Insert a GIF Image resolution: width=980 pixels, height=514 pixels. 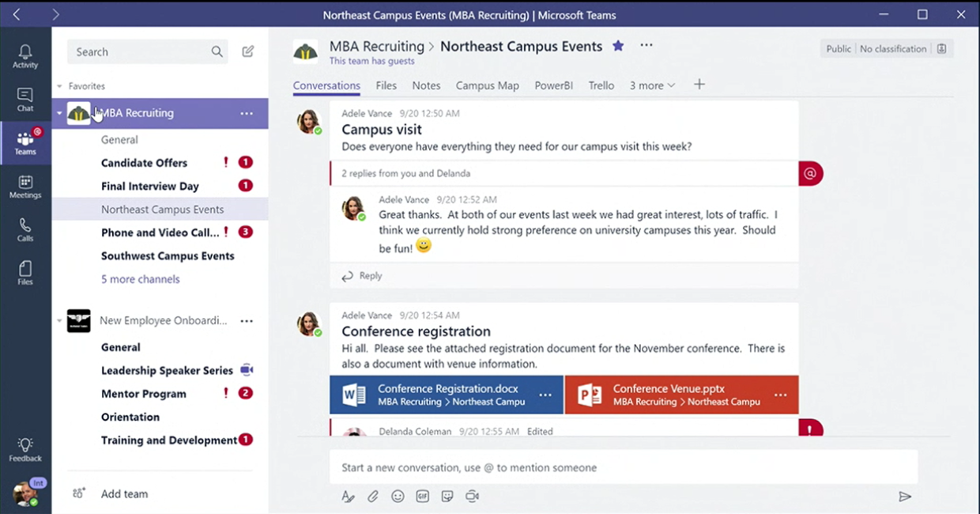423,497
